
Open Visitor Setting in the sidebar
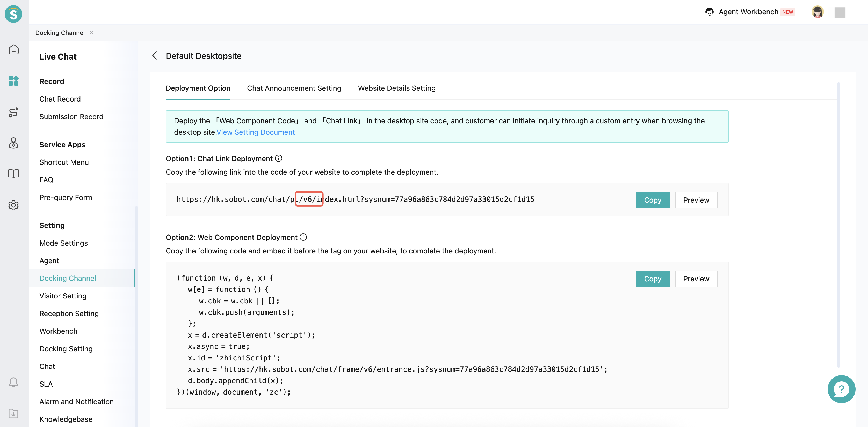[63, 296]
